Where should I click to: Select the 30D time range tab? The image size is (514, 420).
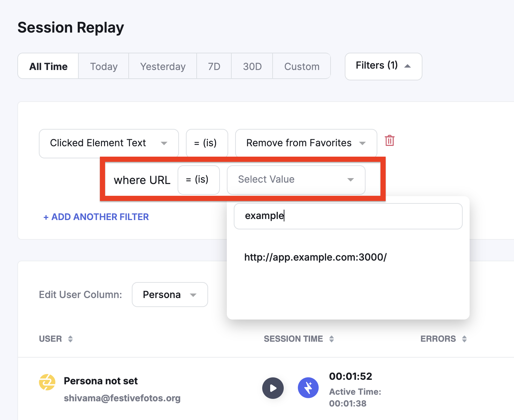pyautogui.click(x=252, y=66)
